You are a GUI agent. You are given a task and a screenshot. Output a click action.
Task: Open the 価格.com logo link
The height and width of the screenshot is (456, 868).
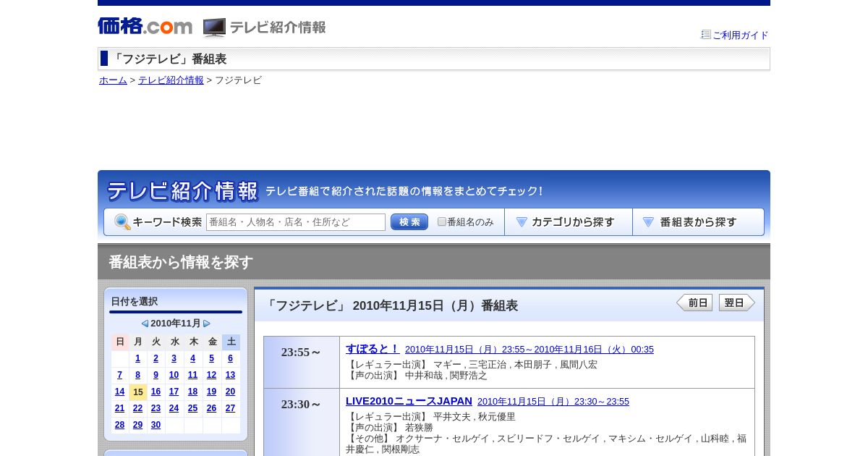tap(145, 27)
